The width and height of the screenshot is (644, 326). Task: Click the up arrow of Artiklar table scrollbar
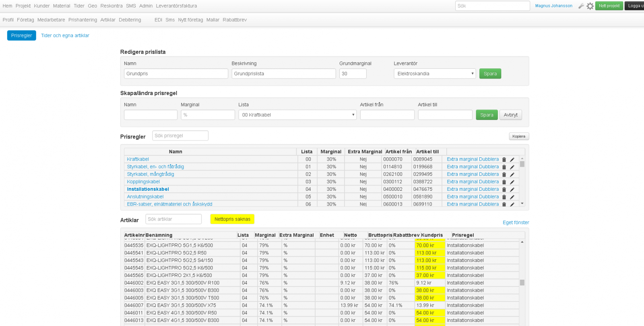[522, 242]
